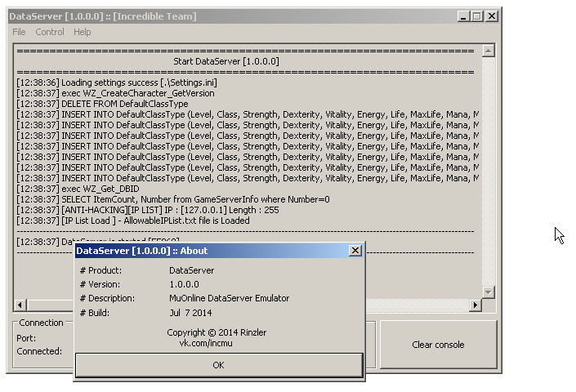Click the vertical scrollbar track
This screenshot has width=576, height=392.
pyautogui.click(x=489, y=171)
